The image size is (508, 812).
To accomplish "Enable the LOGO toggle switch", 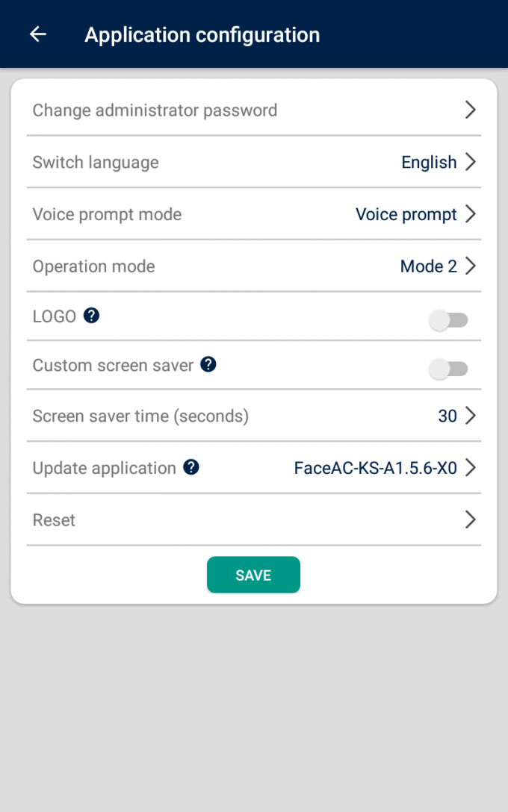I will click(448, 320).
